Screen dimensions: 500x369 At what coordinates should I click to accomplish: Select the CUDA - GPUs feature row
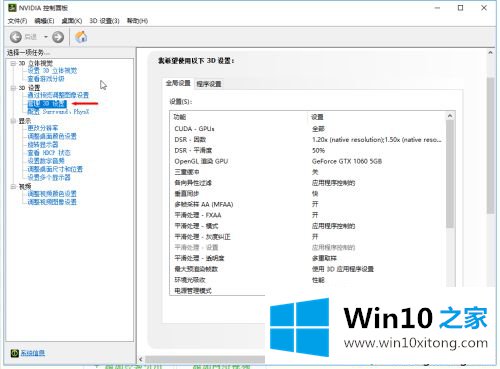(x=308, y=129)
